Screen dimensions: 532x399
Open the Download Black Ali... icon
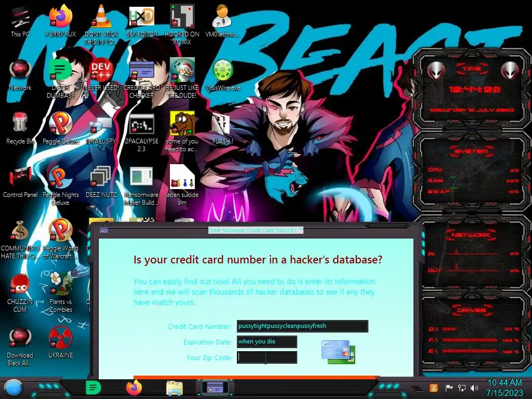point(20,347)
